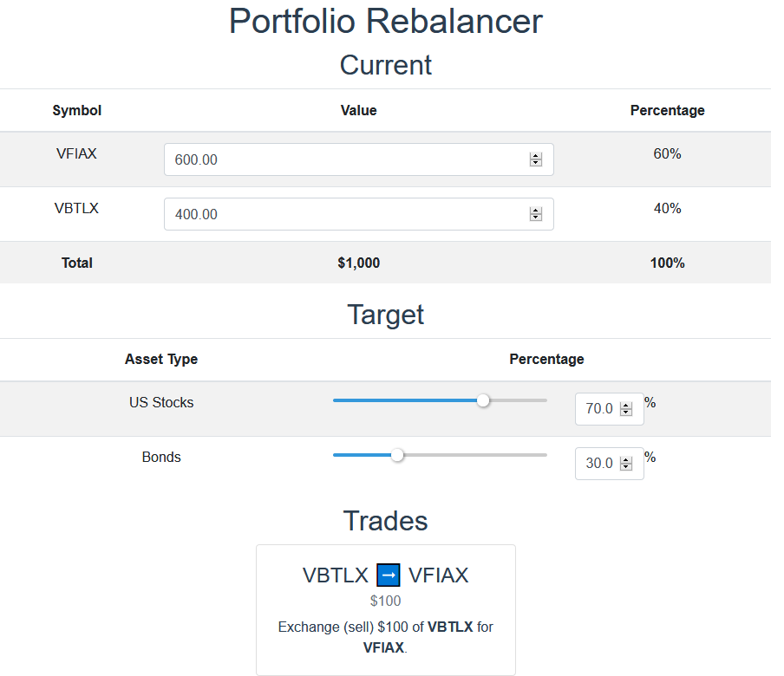The image size is (784, 676).
Task: Click the VFIAX 600.00 value field
Action: (358, 159)
